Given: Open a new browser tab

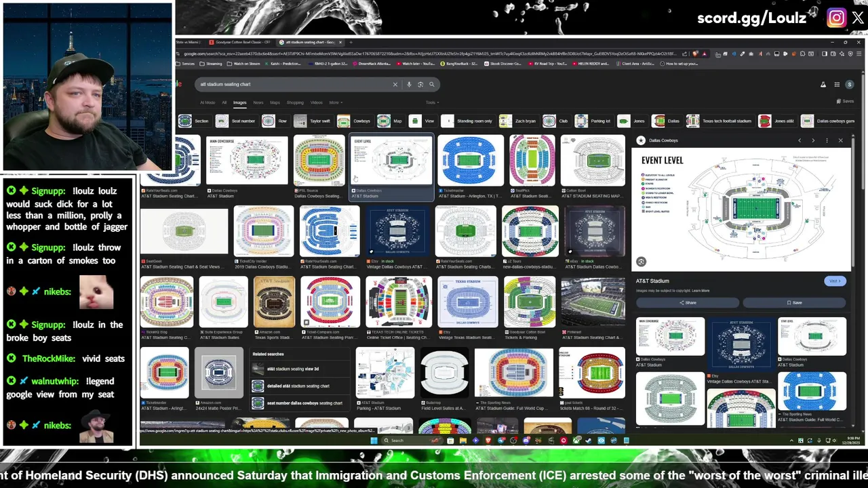Looking at the screenshot, I should tap(350, 42).
